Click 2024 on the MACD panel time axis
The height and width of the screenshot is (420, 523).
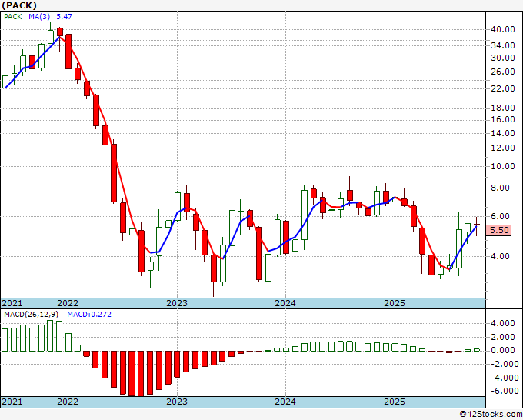point(285,402)
